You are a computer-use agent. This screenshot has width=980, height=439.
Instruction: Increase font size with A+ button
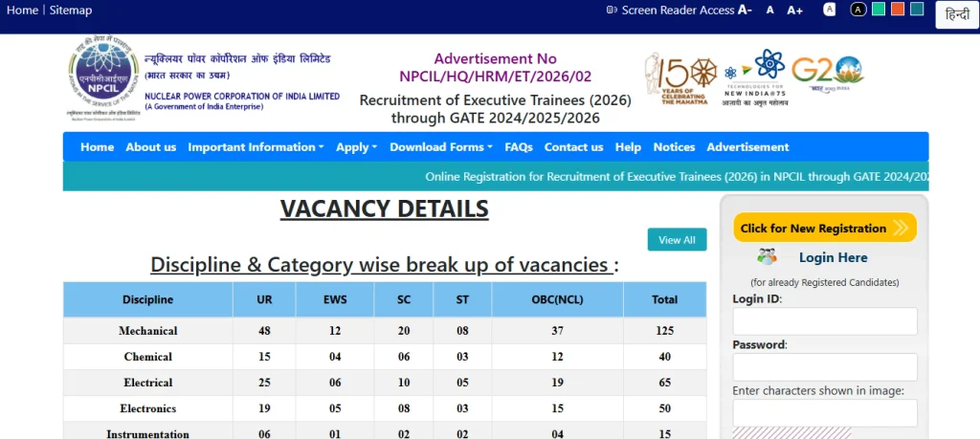click(795, 10)
